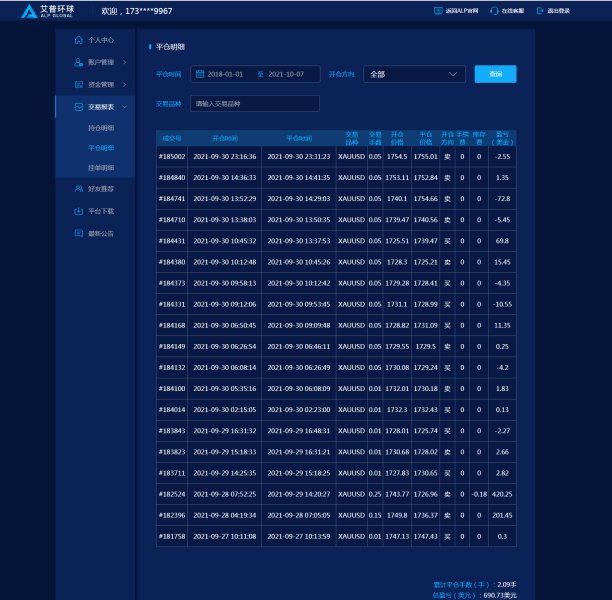The width and height of the screenshot is (612, 600).
Task: Click order number #184840
Action: [172, 178]
